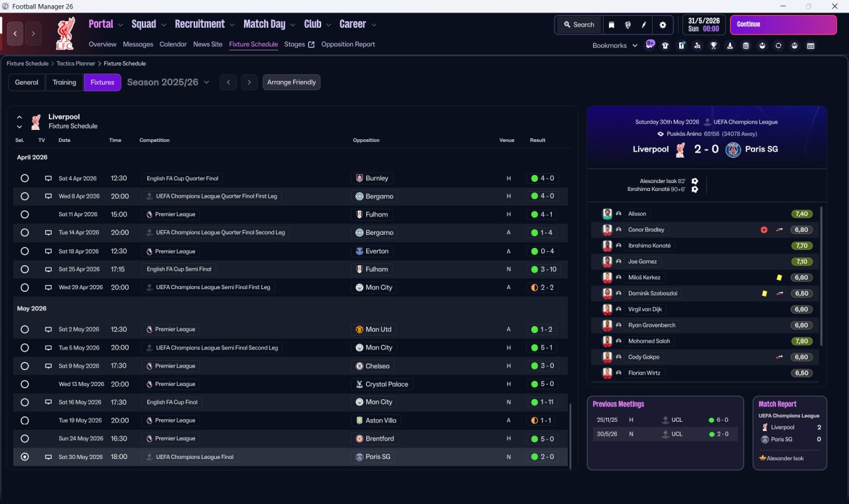Open the News Site tab
Viewport: 849px width, 504px height.
point(208,44)
